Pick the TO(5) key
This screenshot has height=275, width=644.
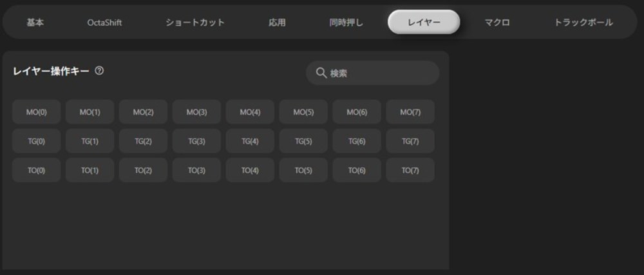(x=303, y=170)
